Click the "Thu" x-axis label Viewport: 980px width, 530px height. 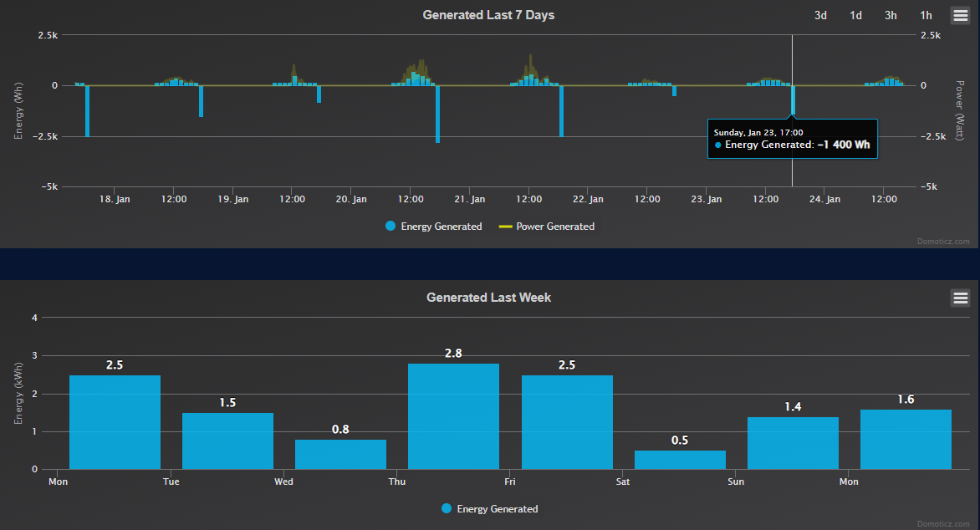pyautogui.click(x=397, y=482)
